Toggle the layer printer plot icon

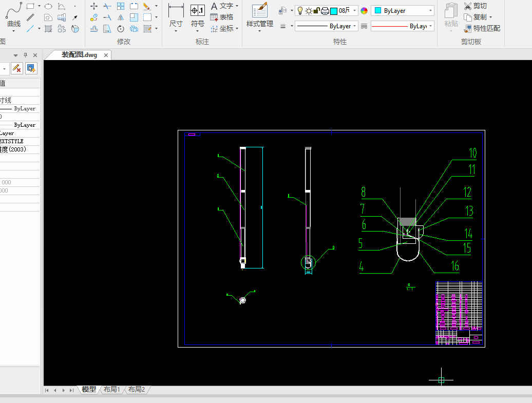click(325, 11)
